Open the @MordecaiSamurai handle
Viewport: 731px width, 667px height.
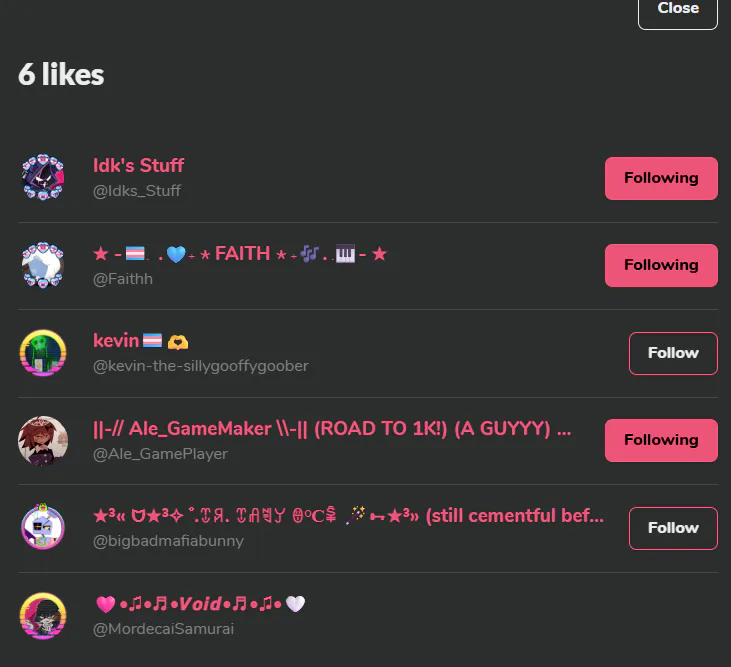coord(163,629)
